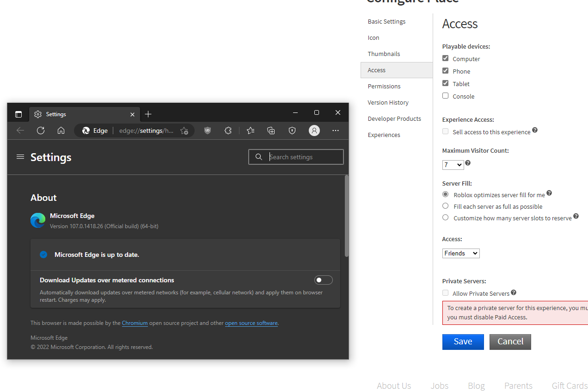Click help icon beside Maximum Visitor Count
Screen dimensions: 588x392
(x=468, y=163)
